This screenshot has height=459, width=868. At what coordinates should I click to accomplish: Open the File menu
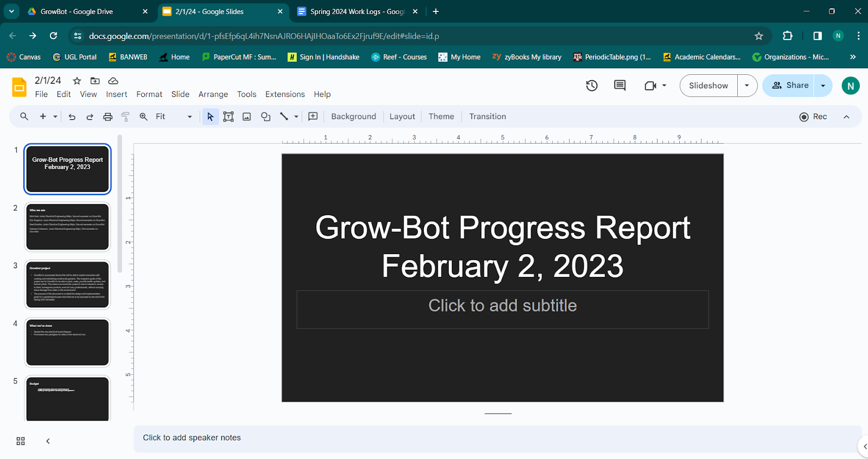coord(41,94)
